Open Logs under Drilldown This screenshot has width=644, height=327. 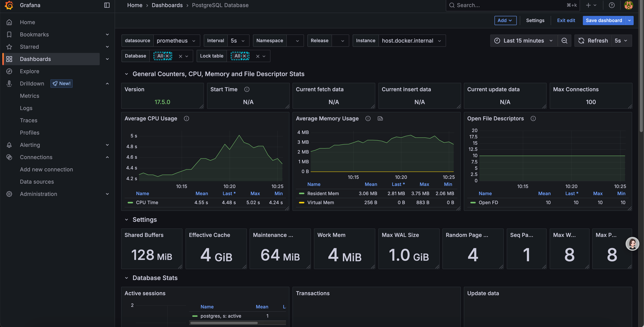pos(26,108)
